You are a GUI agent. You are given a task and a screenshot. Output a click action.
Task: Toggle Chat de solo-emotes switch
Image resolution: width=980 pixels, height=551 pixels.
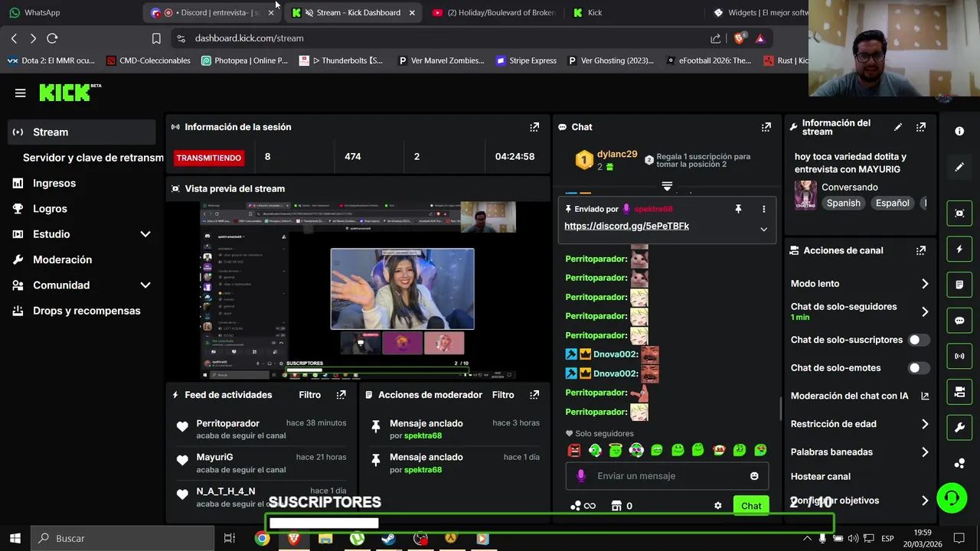tap(918, 368)
